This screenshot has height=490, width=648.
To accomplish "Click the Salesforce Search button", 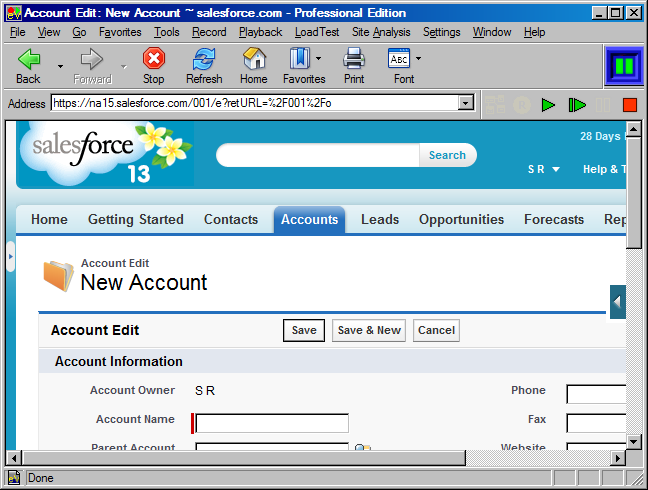I will coord(447,155).
